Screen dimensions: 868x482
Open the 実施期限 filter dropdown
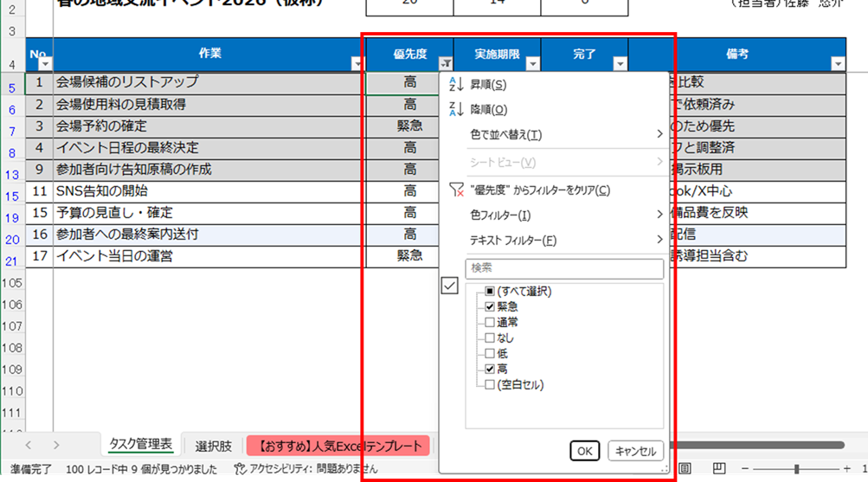pos(532,64)
